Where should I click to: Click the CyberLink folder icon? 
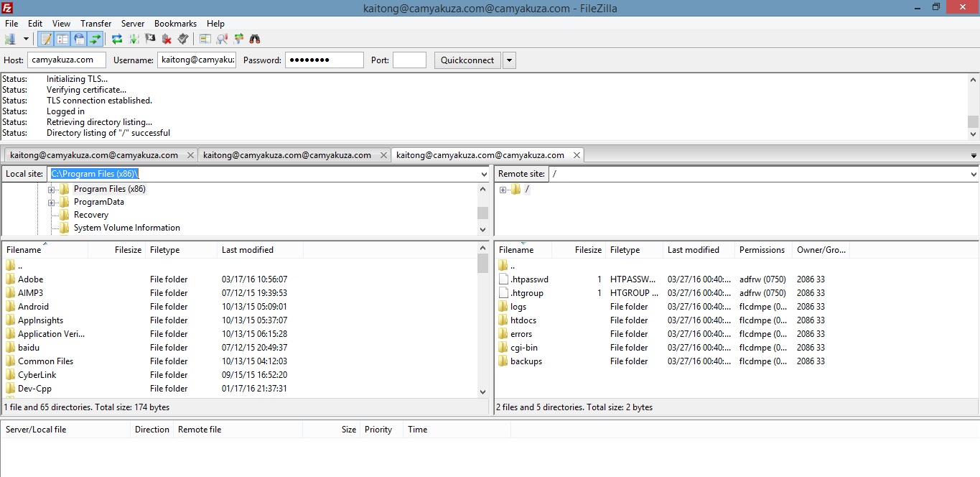coord(10,375)
